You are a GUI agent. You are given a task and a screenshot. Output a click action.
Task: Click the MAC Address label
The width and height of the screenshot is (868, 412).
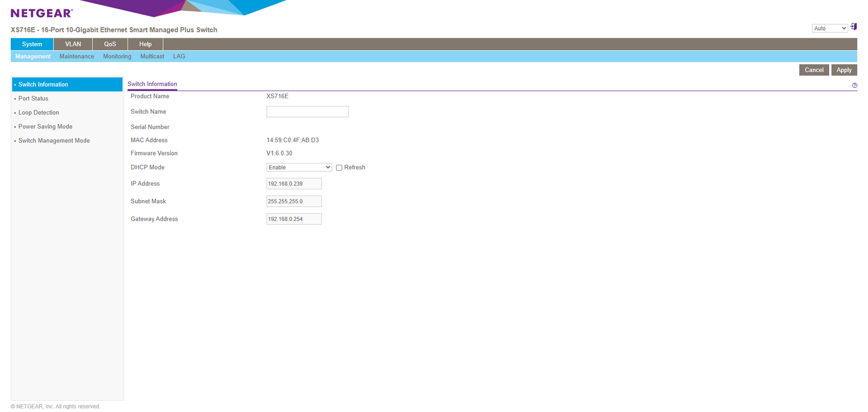point(149,140)
